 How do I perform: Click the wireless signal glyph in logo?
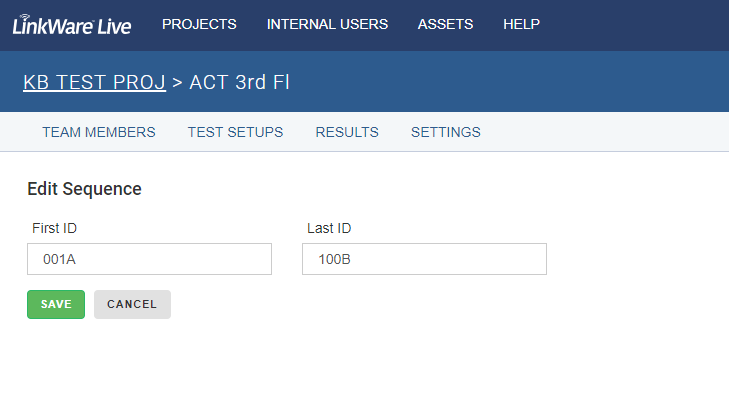coord(25,17)
